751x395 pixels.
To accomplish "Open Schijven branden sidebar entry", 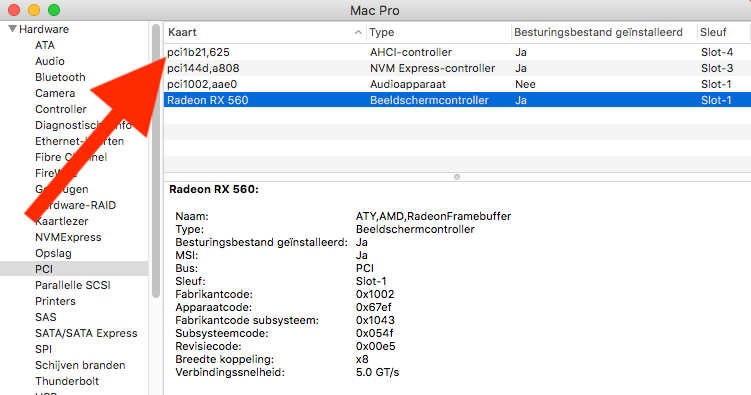I will point(80,365).
